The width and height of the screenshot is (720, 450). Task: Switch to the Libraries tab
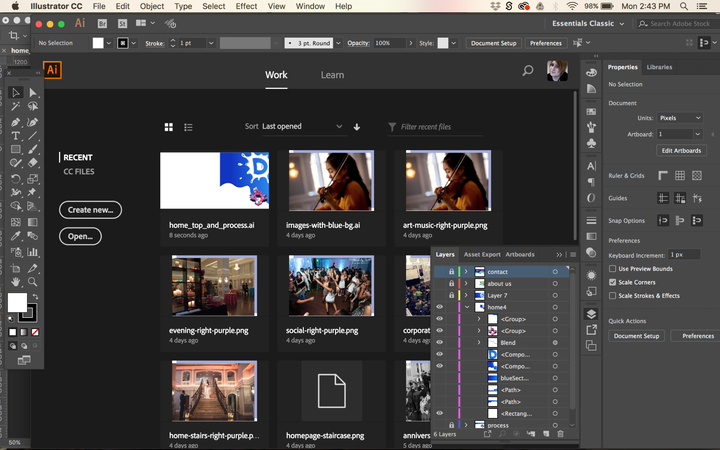tap(660, 67)
